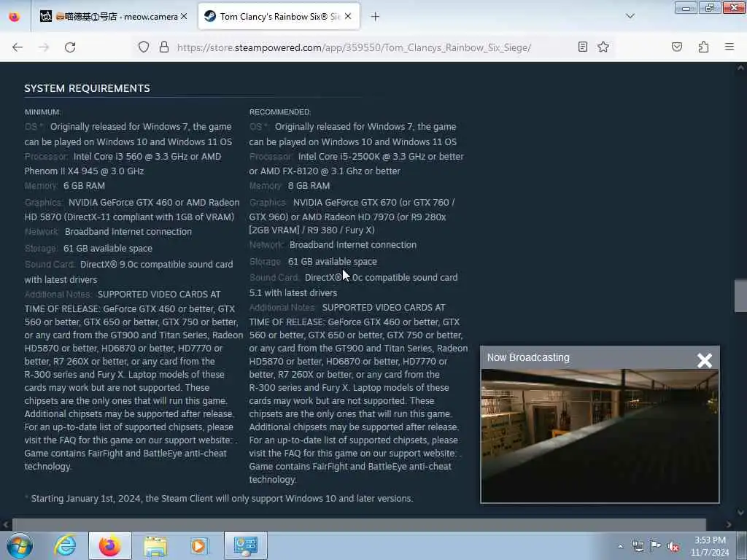Click recommended Broadband Internet connection text
This screenshot has width=747, height=560.
click(353, 245)
